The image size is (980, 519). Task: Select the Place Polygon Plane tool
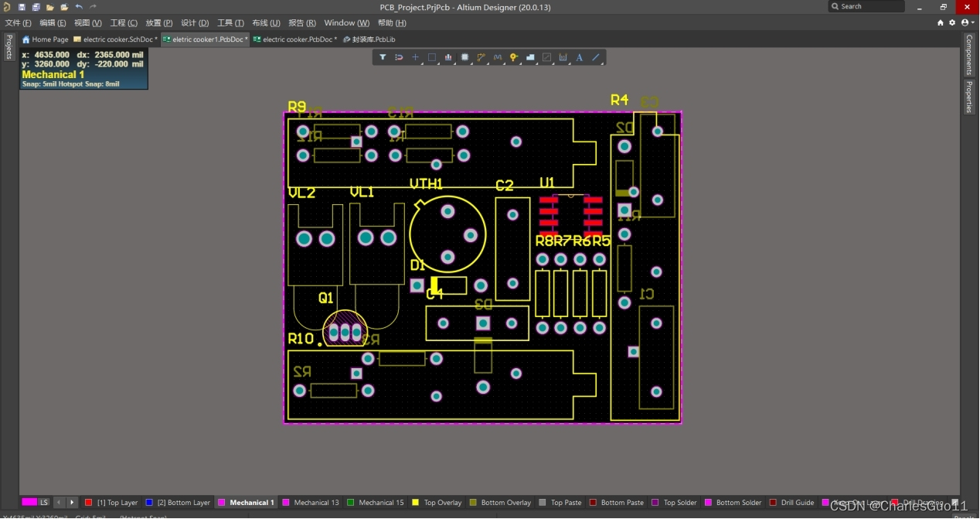tap(530, 57)
